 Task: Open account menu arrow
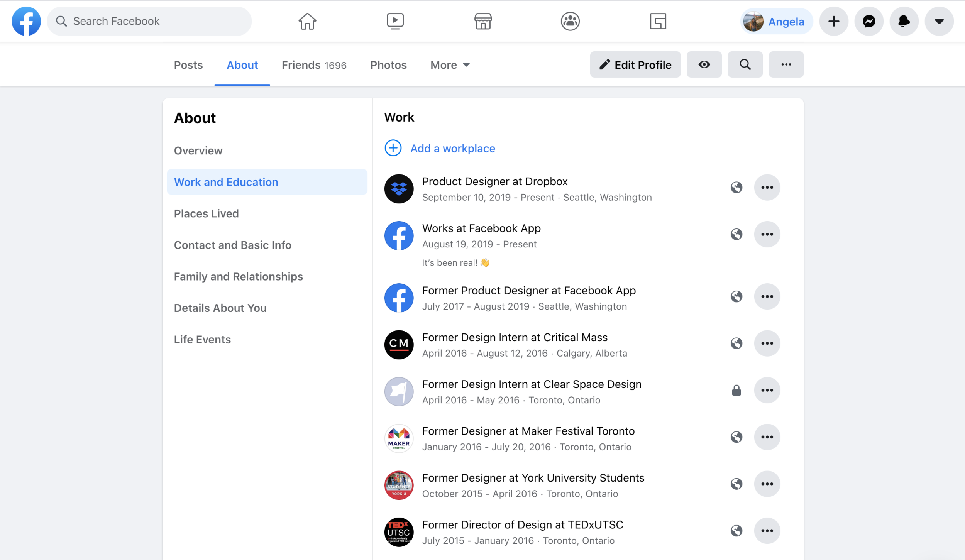tap(939, 21)
